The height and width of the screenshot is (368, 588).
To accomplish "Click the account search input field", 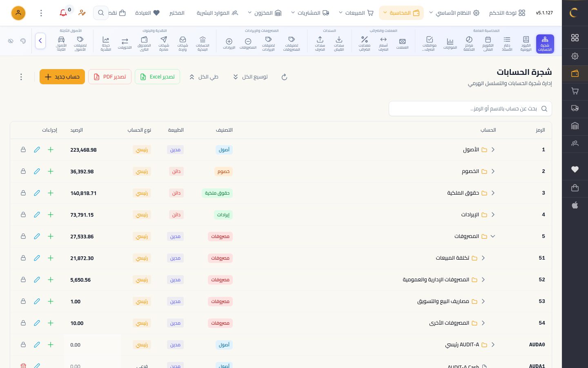I will (470, 109).
